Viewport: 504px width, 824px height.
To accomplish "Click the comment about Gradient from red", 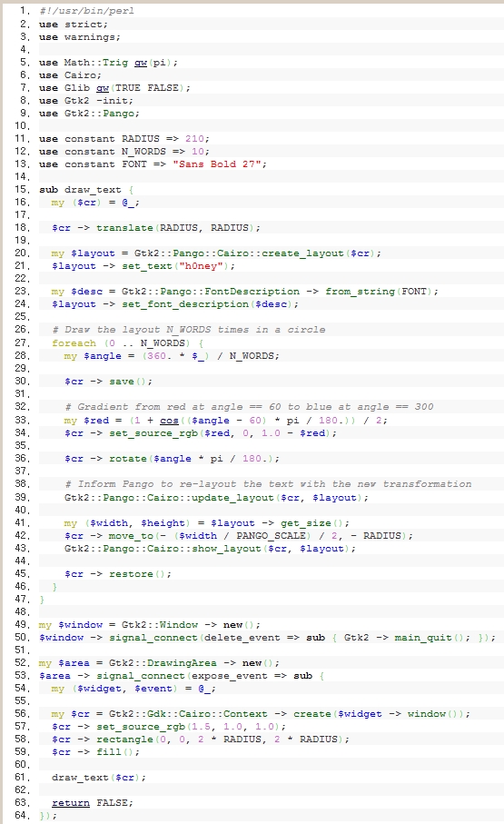I will click(249, 407).
